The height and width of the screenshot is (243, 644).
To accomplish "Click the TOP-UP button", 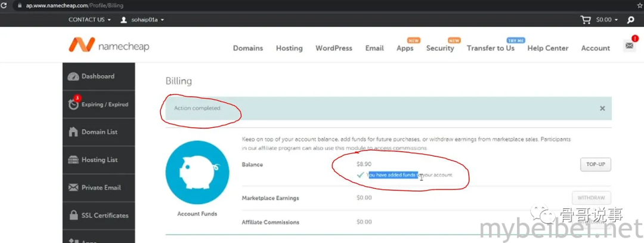I will tap(596, 164).
